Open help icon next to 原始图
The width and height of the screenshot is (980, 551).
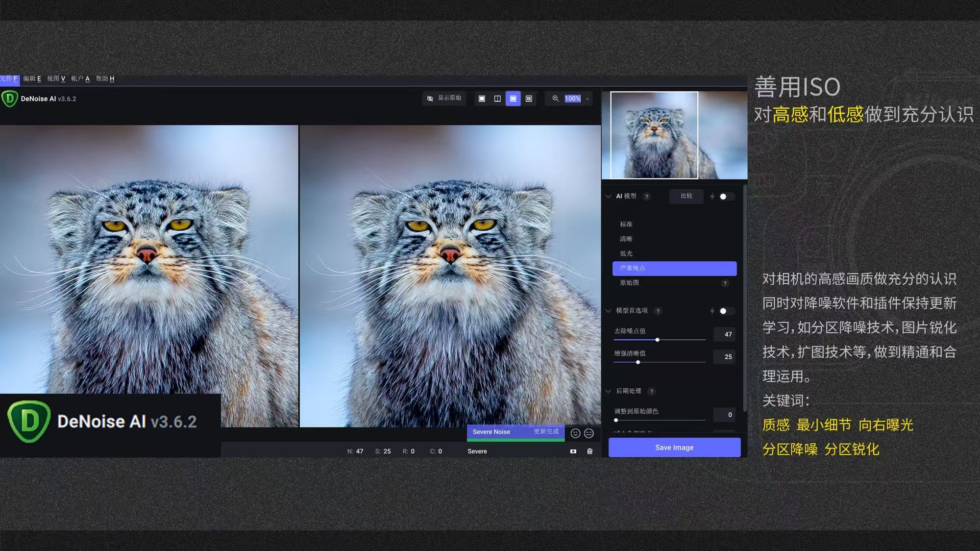725,283
